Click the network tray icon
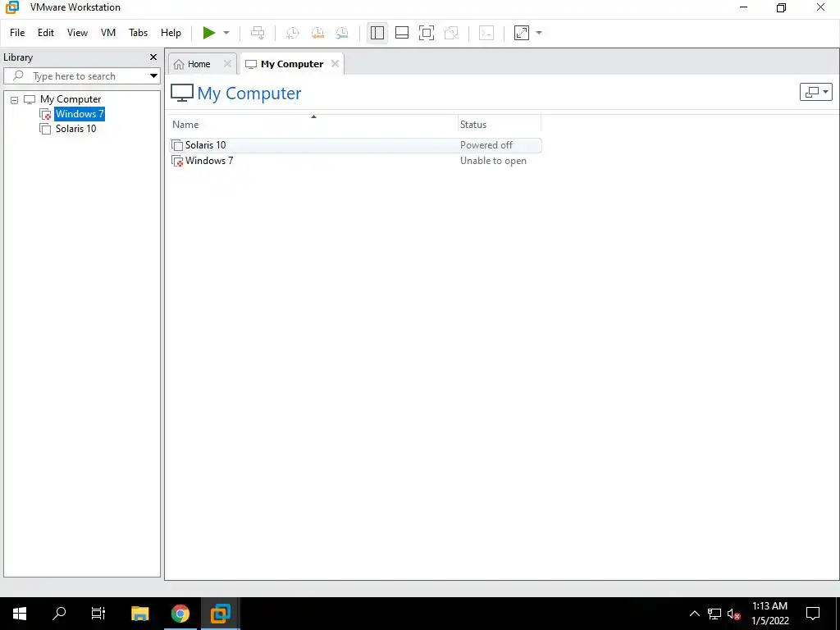 coord(714,614)
